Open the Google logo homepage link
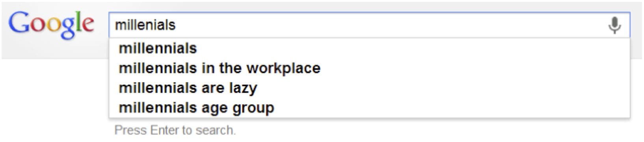Viewport: 644px width, 142px height. (51, 25)
